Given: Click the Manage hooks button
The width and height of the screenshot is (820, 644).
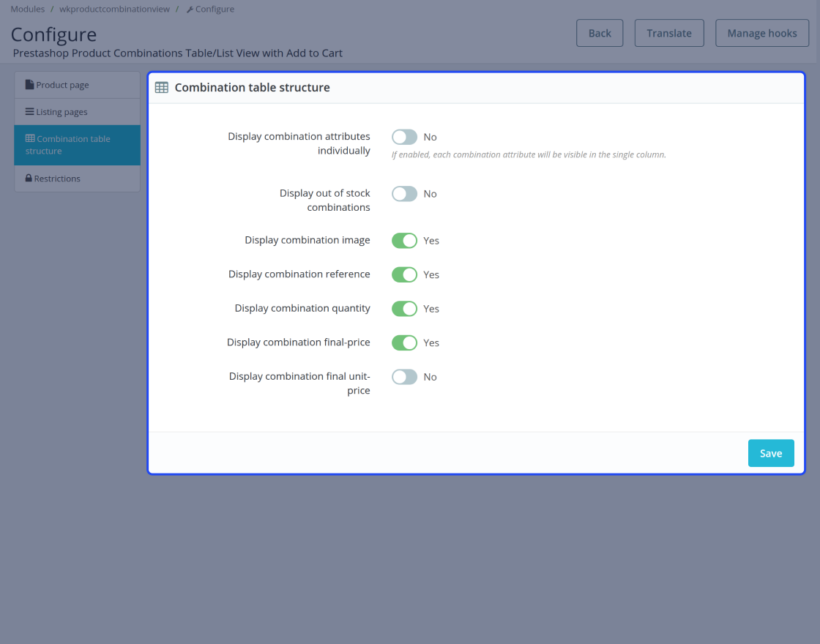Looking at the screenshot, I should tap(761, 33).
